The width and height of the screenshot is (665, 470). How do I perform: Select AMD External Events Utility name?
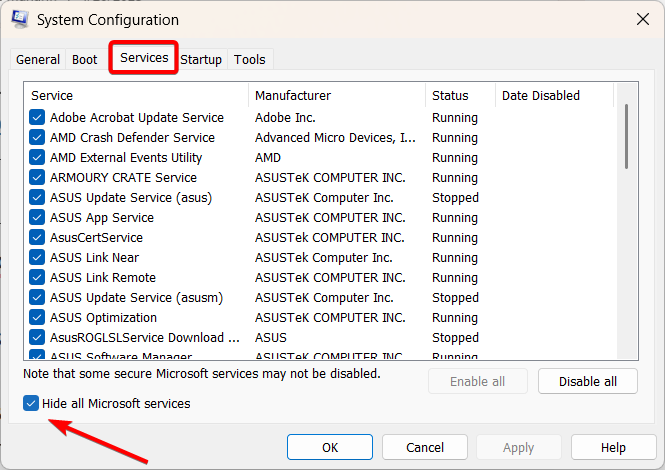point(126,157)
